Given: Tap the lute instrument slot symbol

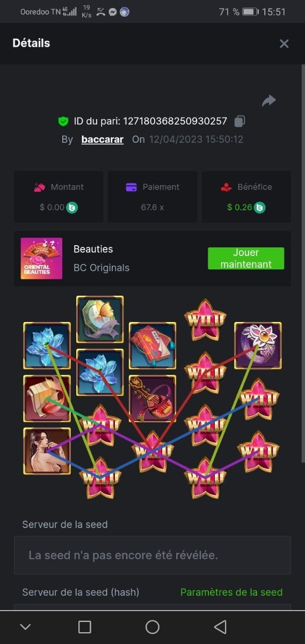Looking at the screenshot, I should (152, 398).
